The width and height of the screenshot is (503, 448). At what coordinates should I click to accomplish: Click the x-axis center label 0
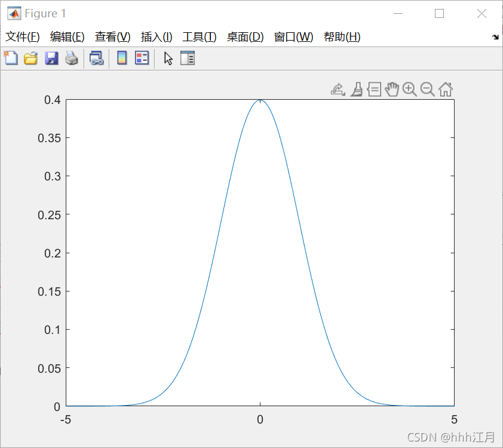pyautogui.click(x=260, y=419)
